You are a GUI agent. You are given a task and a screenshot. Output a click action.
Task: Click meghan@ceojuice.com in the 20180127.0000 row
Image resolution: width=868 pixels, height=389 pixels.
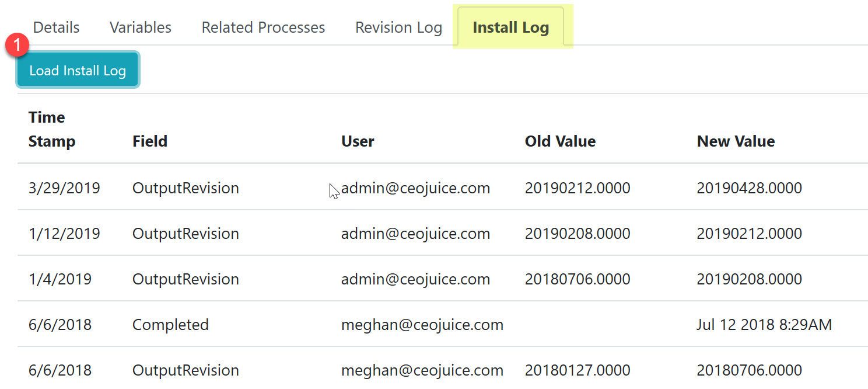[422, 370]
